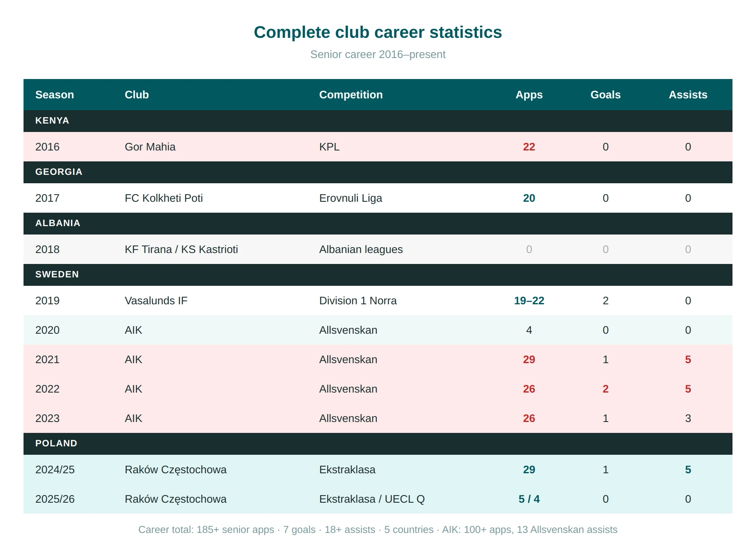Viewport: 756px width, 559px height.
Task: Select Division 1 Norra competition cell
Action: click(358, 301)
